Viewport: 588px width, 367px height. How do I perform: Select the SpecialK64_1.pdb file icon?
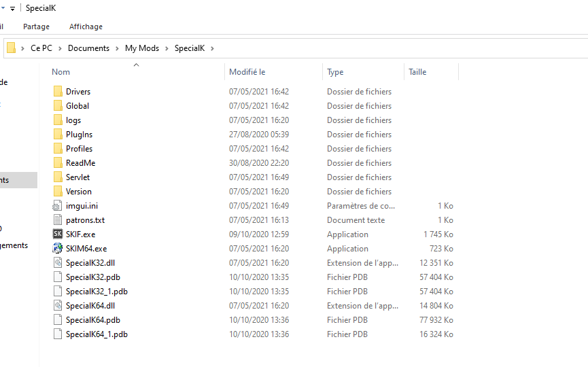[58, 334]
